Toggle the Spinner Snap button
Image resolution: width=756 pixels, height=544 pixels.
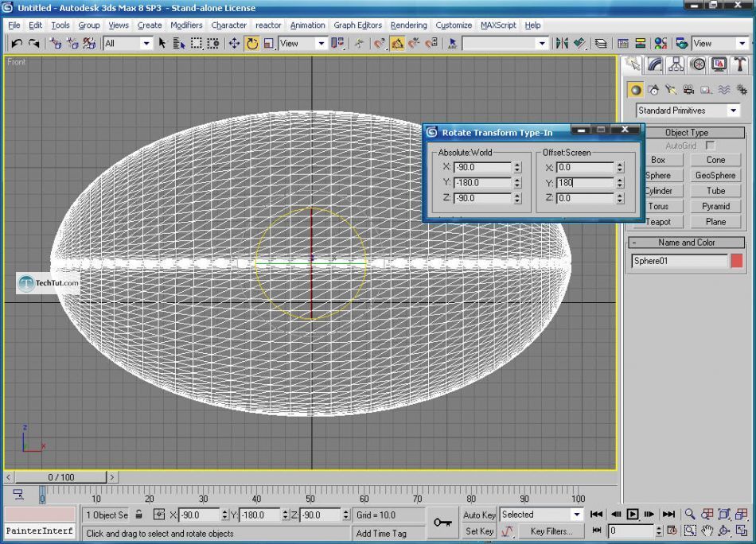[x=431, y=44]
